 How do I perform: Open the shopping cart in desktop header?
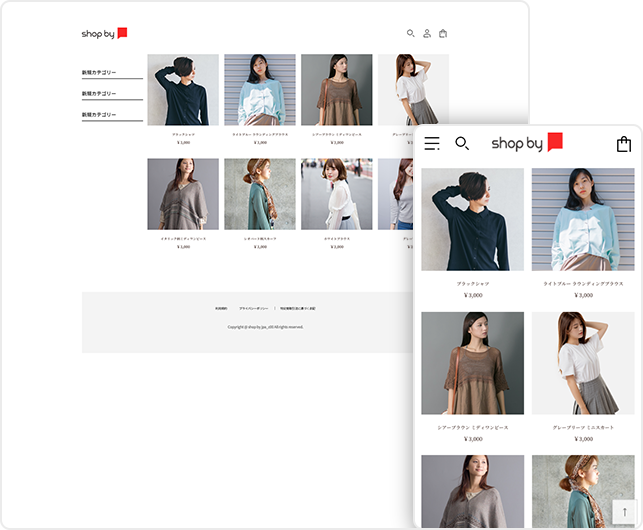point(443,33)
